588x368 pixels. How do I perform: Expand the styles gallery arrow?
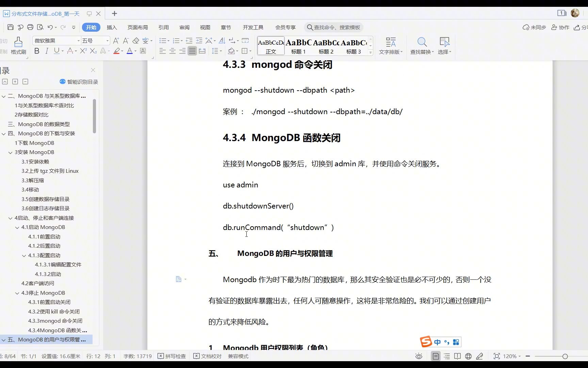371,52
